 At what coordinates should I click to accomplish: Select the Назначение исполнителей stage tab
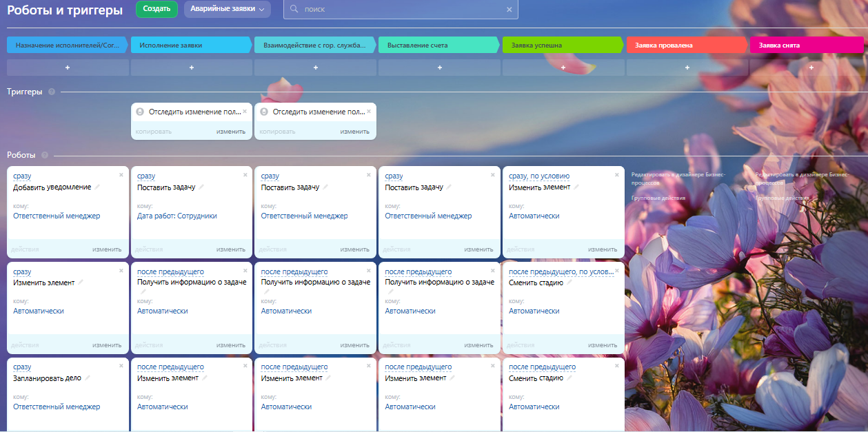67,45
